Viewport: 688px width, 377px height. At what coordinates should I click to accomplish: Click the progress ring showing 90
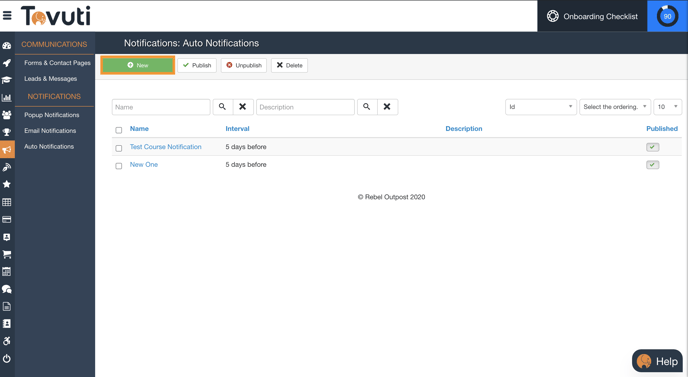tap(667, 16)
